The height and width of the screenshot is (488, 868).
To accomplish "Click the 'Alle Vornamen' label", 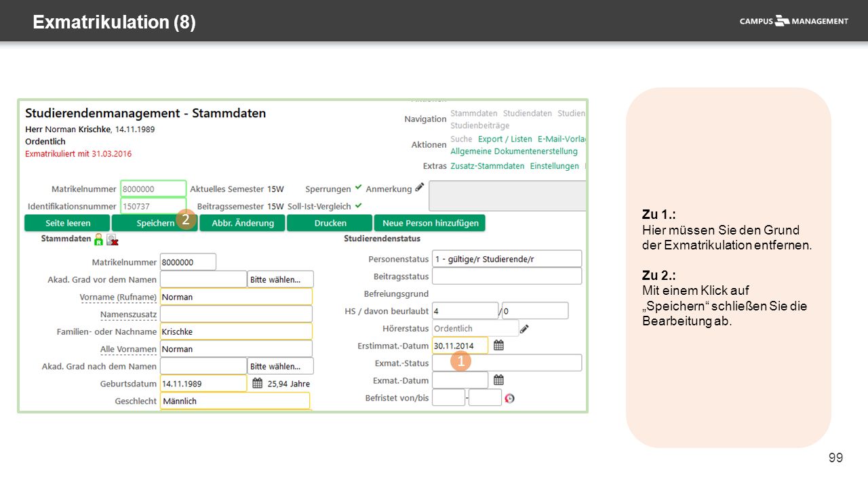I will (128, 349).
